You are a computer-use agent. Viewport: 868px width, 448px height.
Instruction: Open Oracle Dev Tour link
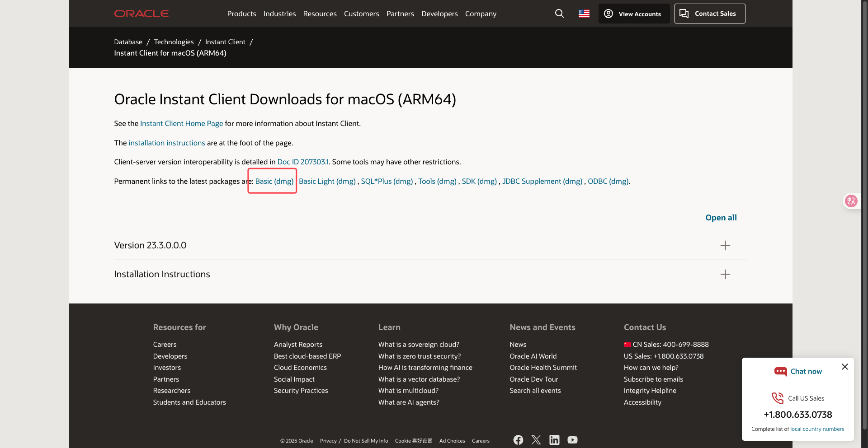coord(534,379)
